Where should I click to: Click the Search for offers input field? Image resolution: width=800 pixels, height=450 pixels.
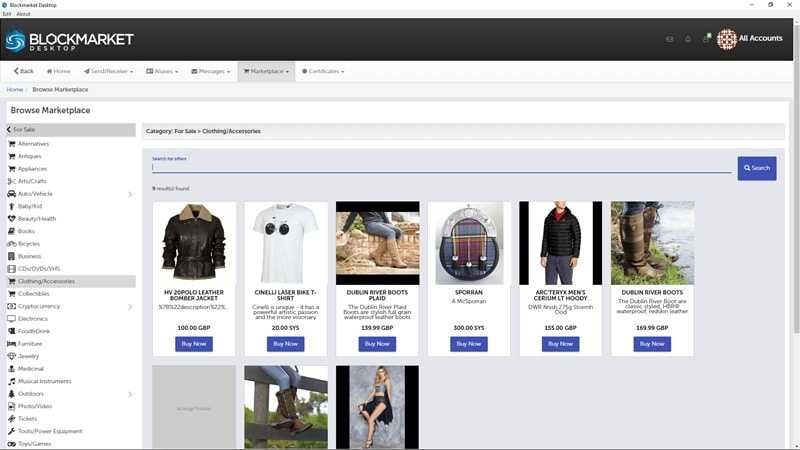point(440,167)
